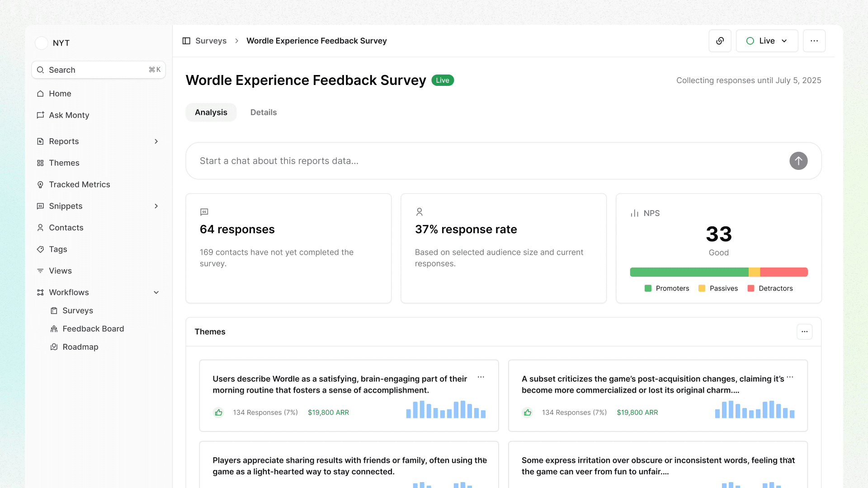The width and height of the screenshot is (868, 488).
Task: Click the green Promoters segment of NPS bar
Action: point(689,272)
